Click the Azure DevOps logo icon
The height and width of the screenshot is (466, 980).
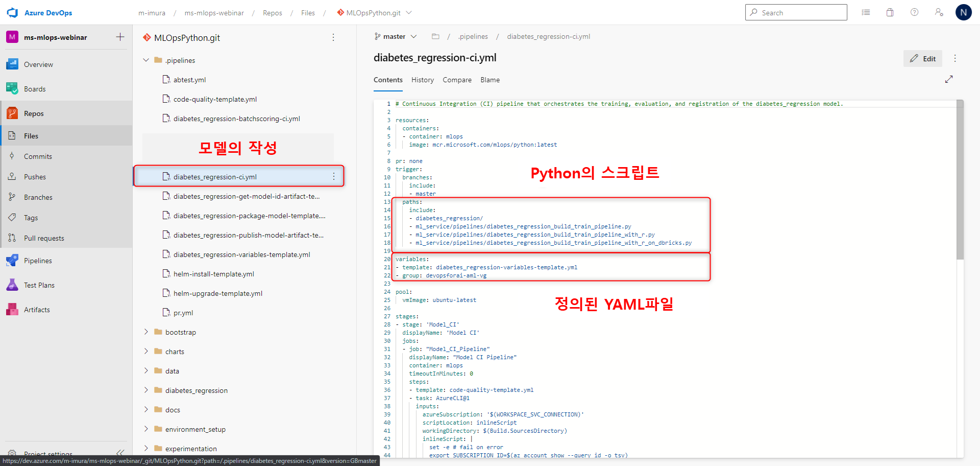coord(13,13)
